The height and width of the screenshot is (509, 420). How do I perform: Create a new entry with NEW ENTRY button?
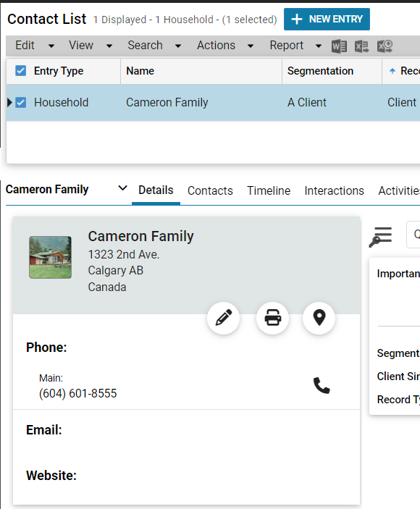click(x=327, y=19)
